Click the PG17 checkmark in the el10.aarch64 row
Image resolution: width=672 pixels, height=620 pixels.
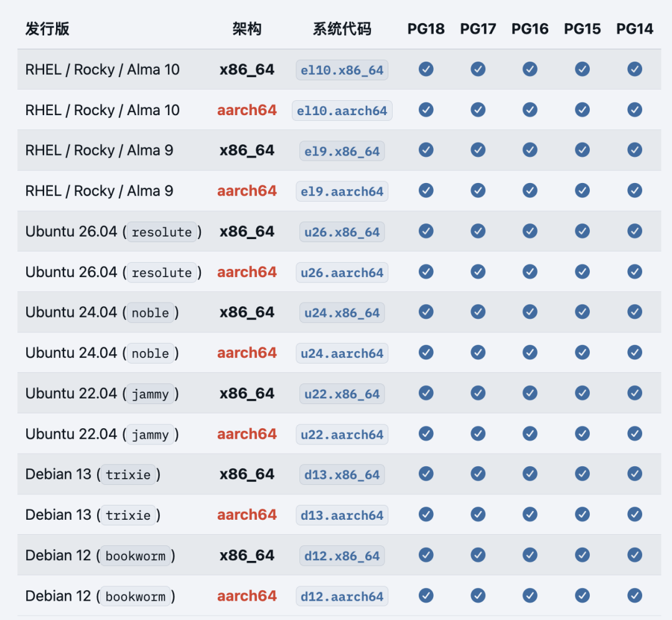tap(478, 110)
